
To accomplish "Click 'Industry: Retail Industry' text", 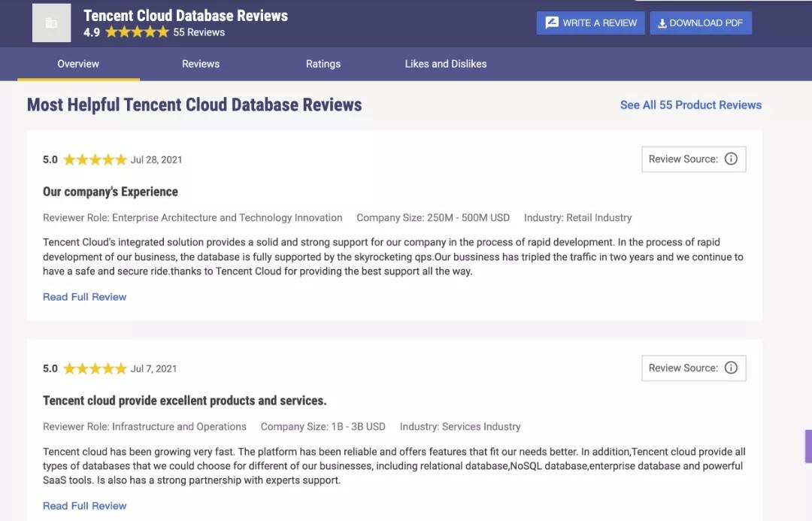I will [578, 217].
